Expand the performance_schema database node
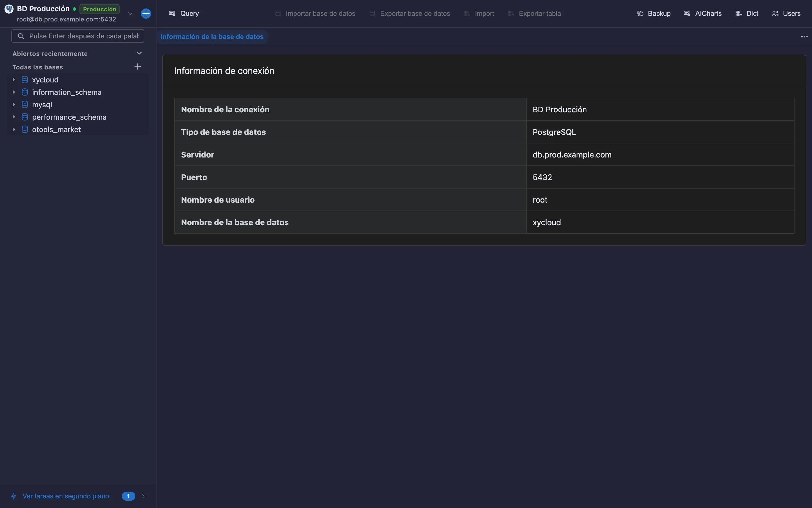 pos(14,117)
